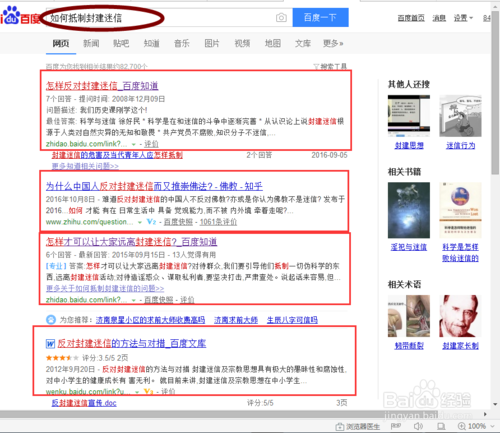Open 百度快照 for zhihu result

(178, 222)
